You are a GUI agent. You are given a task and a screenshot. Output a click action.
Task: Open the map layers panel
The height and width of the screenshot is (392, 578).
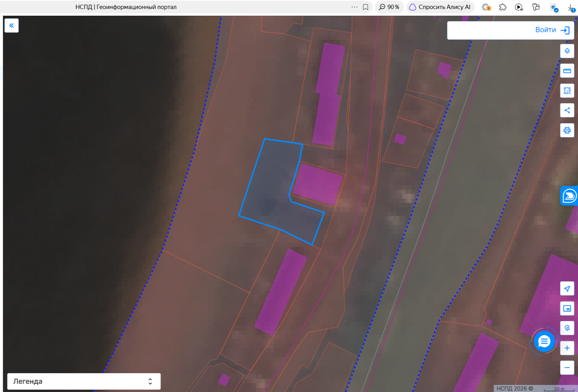[567, 51]
